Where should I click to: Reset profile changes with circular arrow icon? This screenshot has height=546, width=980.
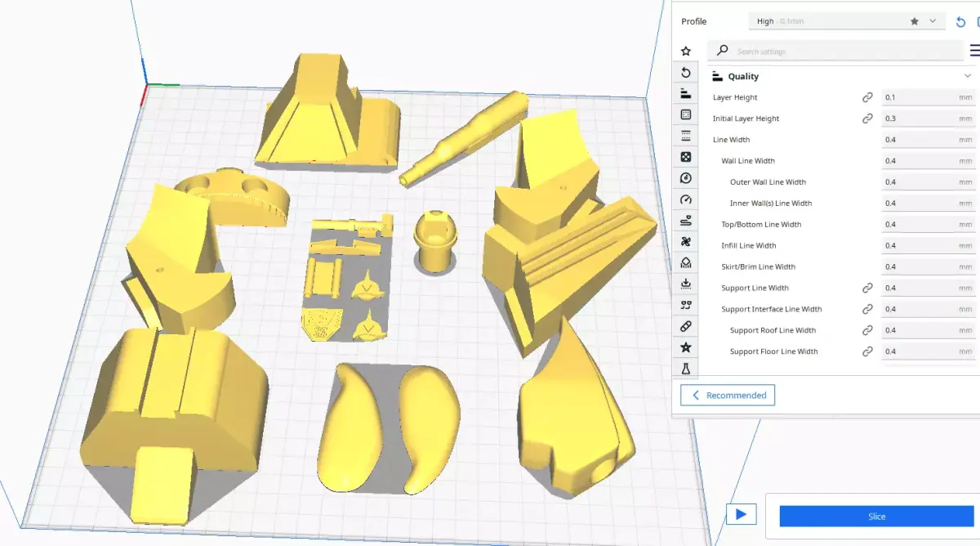[x=960, y=22]
